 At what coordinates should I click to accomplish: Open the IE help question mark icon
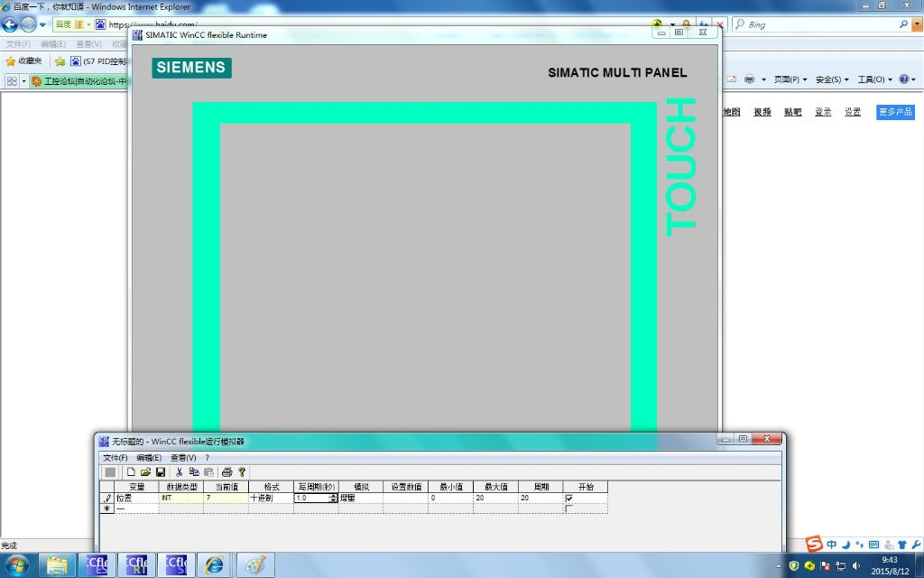tap(904, 79)
